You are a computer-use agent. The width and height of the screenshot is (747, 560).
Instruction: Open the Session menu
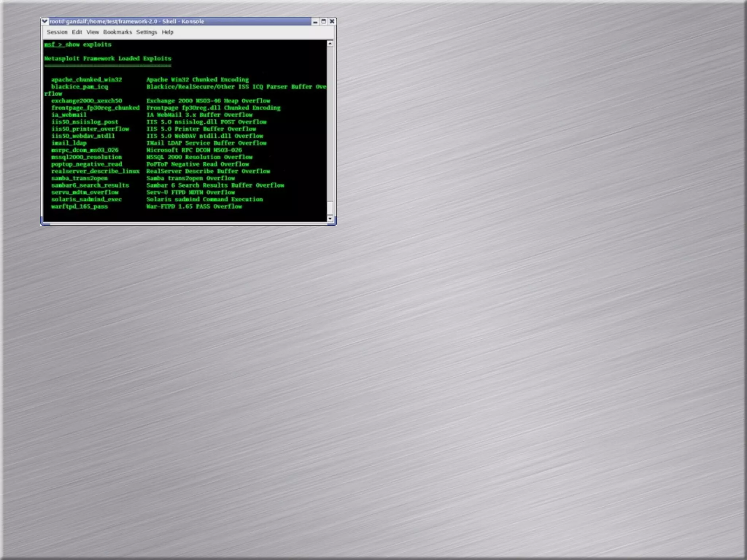tap(57, 32)
